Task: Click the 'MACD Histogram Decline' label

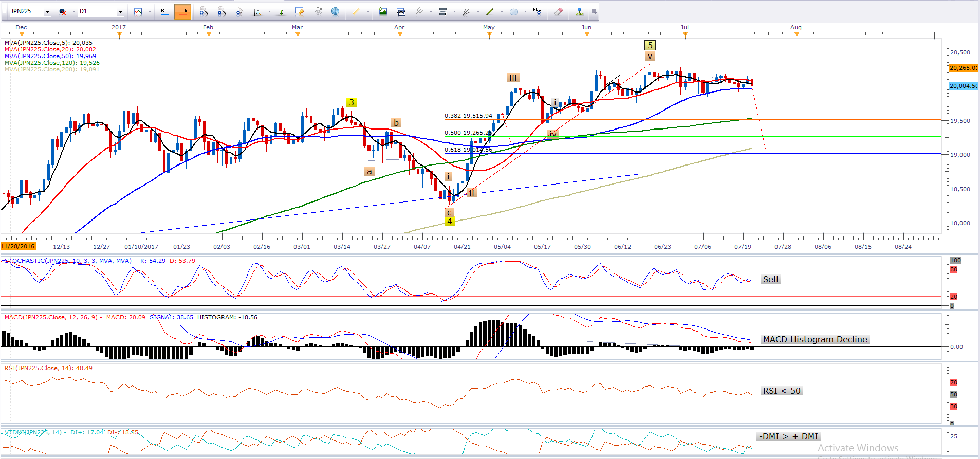Action: point(815,339)
